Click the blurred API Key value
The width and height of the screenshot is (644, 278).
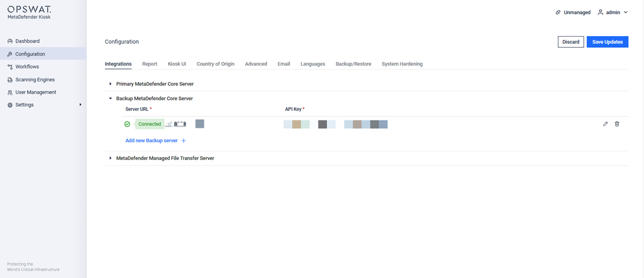pyautogui.click(x=336, y=124)
